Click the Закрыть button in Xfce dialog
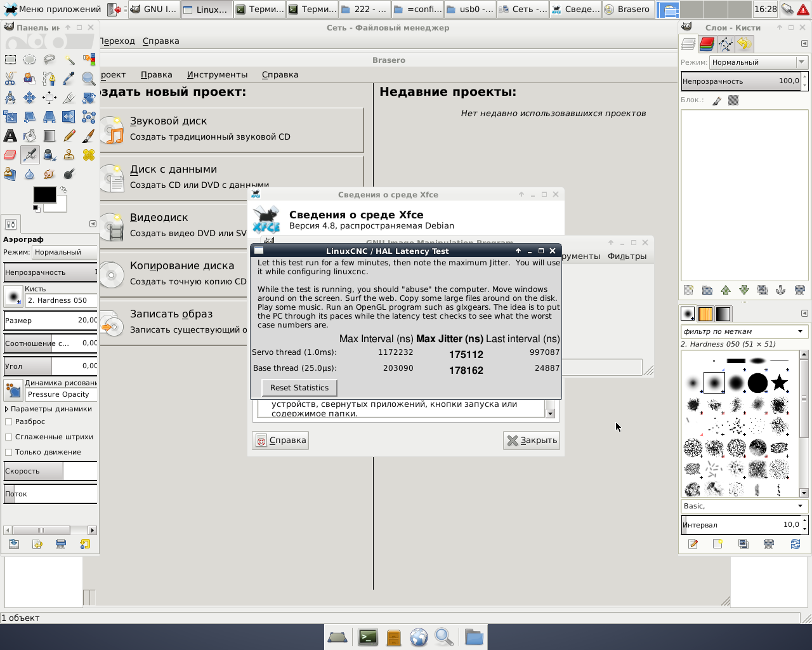This screenshot has height=650, width=812. (532, 441)
